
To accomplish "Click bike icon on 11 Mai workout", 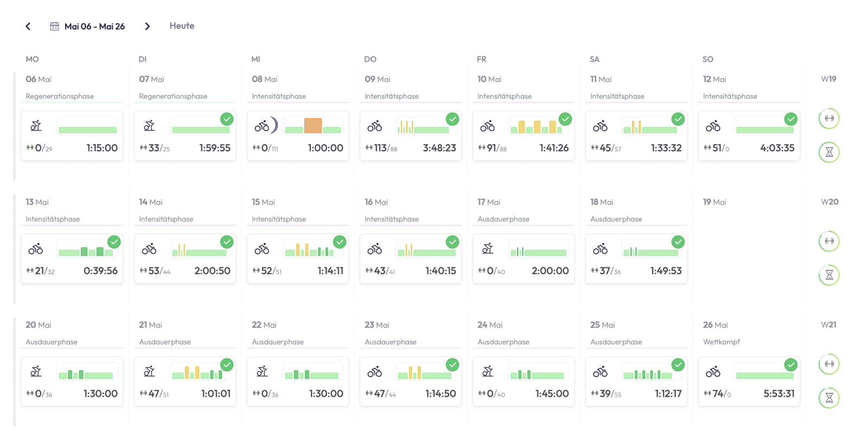I will tap(600, 126).
